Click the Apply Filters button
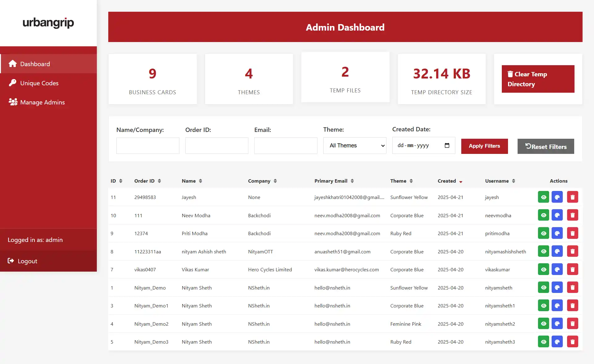 pyautogui.click(x=484, y=146)
